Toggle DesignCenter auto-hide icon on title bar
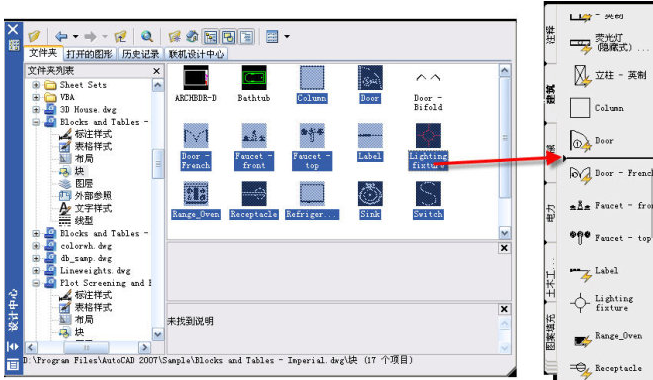Image resolution: width=653 pixels, height=380 pixels. [x=13, y=346]
